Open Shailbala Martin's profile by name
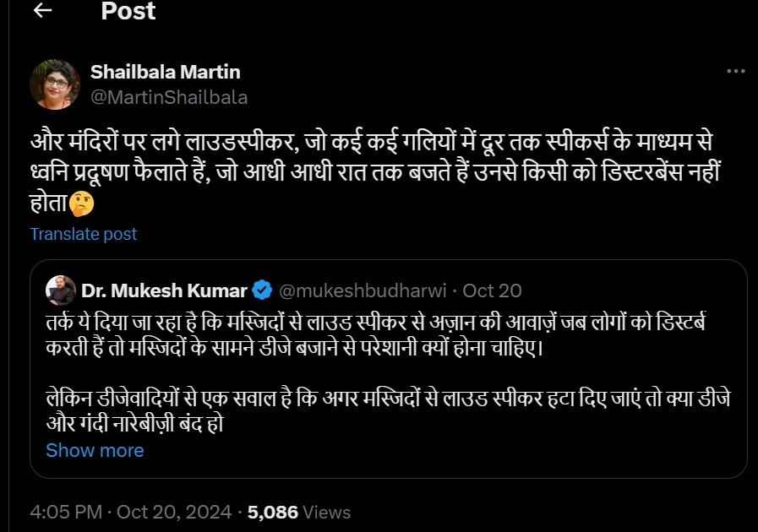 click(166, 73)
